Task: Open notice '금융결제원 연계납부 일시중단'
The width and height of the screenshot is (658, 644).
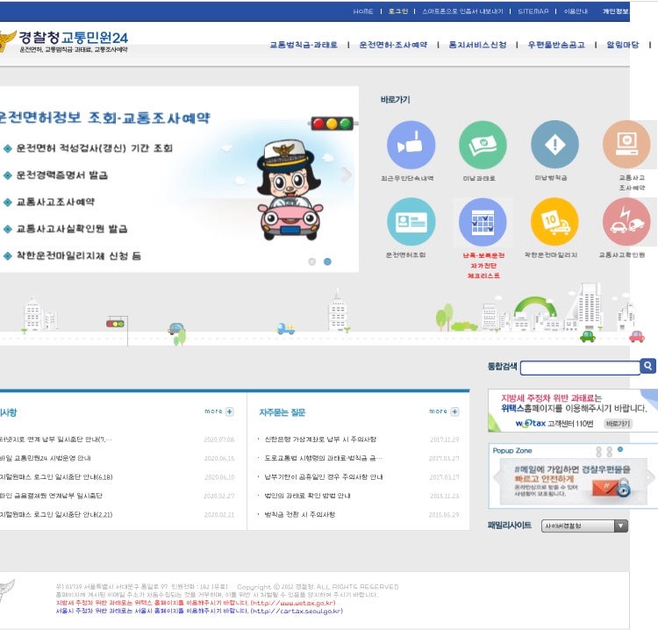Action: click(x=51, y=496)
